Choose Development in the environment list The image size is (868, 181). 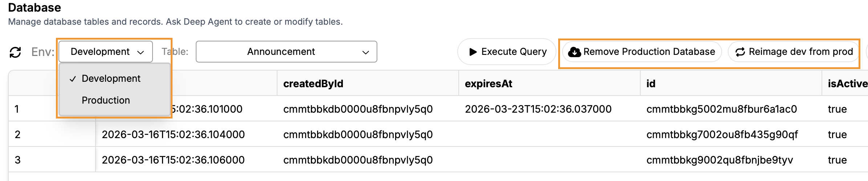click(x=111, y=79)
